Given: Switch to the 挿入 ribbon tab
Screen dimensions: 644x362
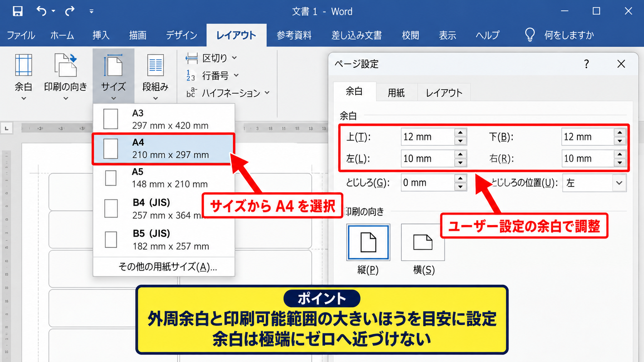Looking at the screenshot, I should click(101, 35).
